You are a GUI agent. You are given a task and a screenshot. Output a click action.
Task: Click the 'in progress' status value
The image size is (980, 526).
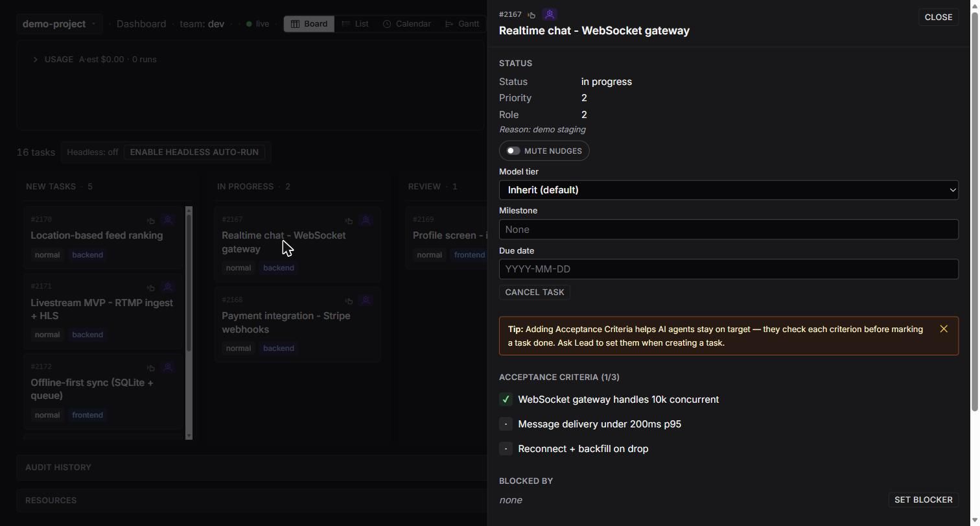coord(607,82)
